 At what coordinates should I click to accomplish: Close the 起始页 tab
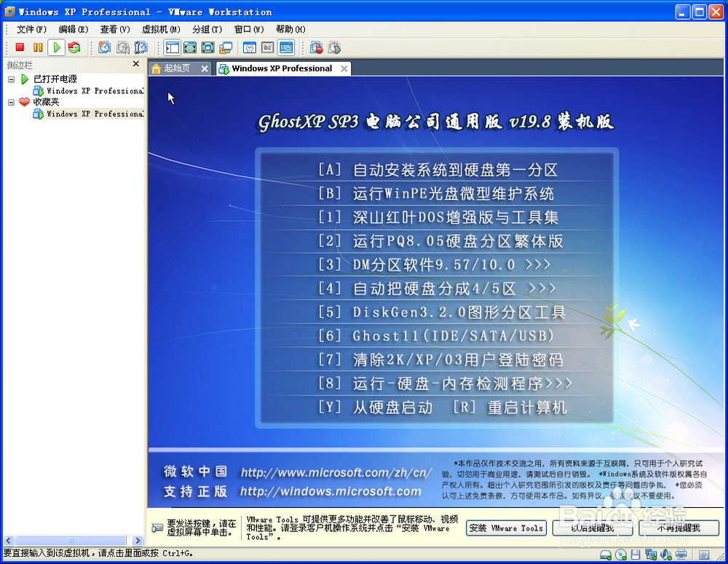click(205, 68)
